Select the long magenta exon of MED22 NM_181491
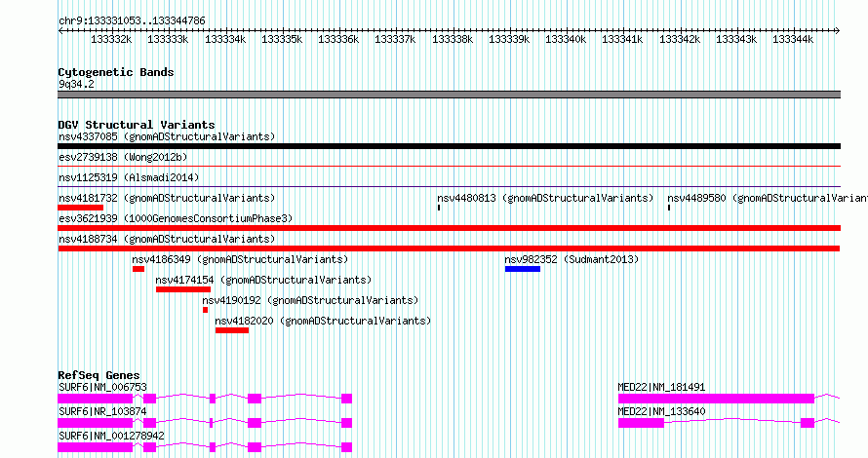The width and height of the screenshot is (868, 458). pyautogui.click(x=716, y=399)
